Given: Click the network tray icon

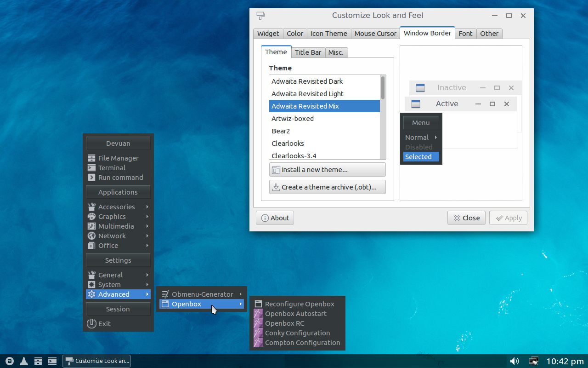Looking at the screenshot, I should [533, 361].
